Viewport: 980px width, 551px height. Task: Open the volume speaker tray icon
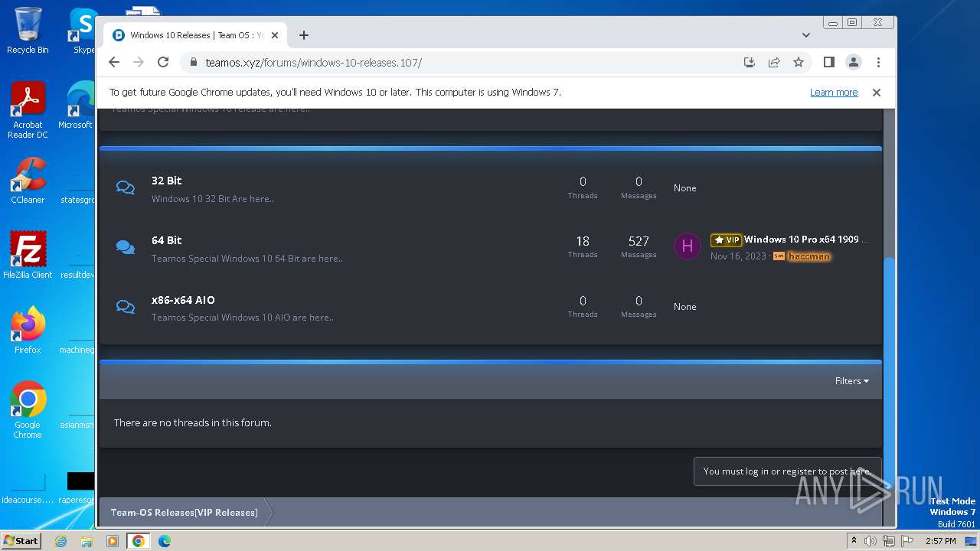(871, 541)
